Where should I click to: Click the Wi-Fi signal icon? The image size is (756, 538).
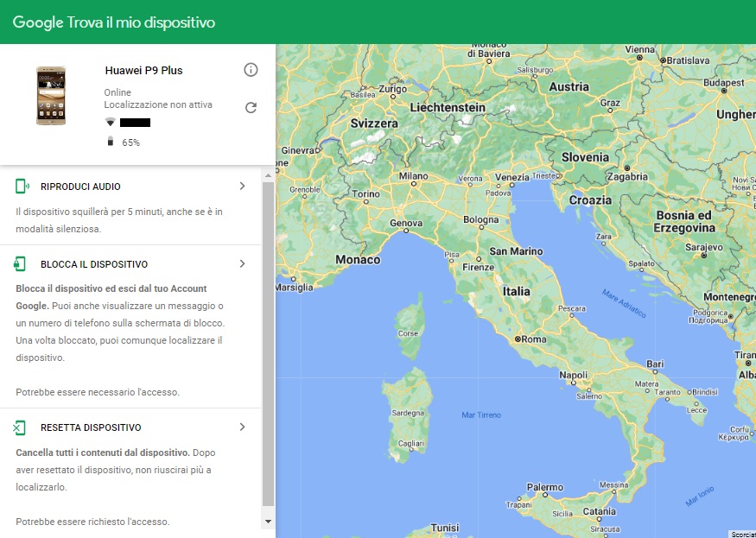[111, 122]
